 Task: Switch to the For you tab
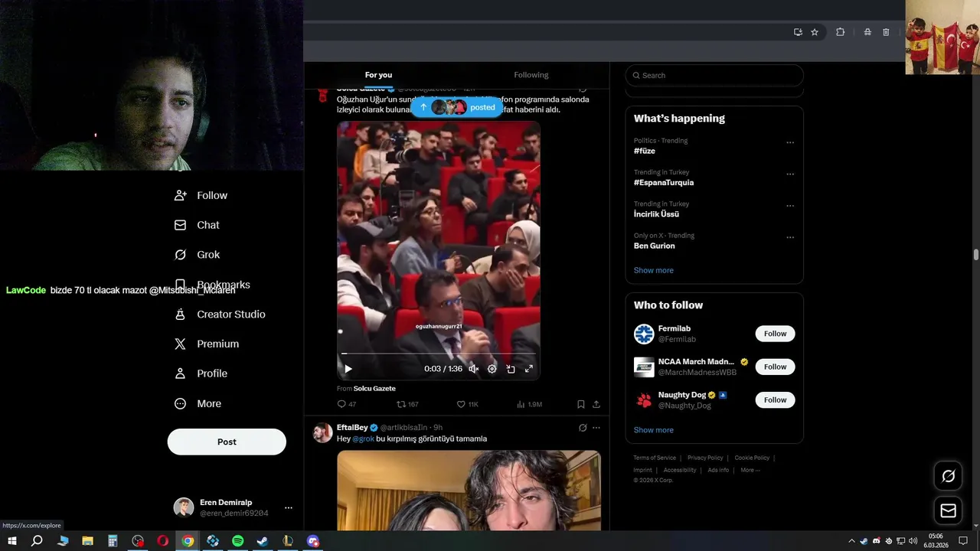point(378,75)
